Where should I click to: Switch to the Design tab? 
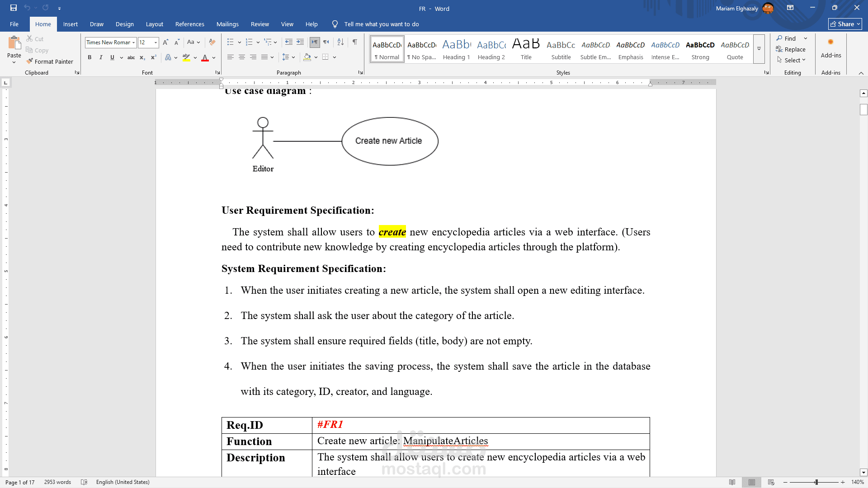pyautogui.click(x=125, y=24)
